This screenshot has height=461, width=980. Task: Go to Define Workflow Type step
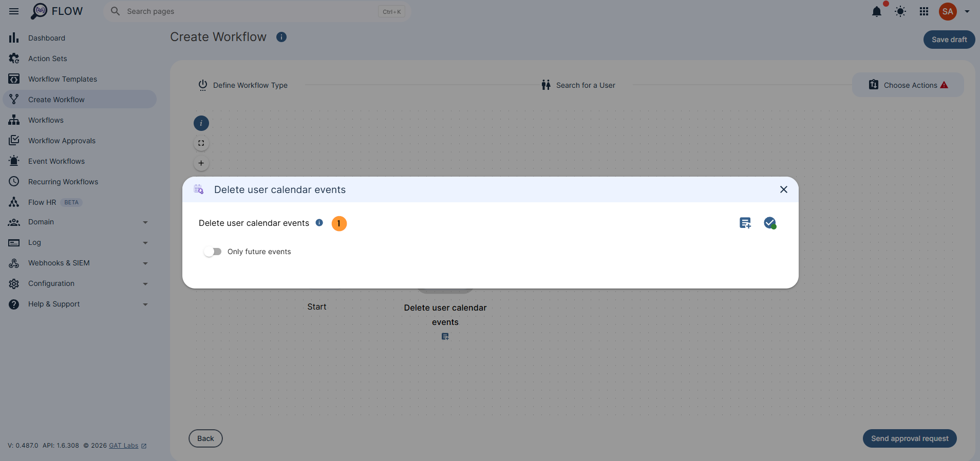point(243,85)
